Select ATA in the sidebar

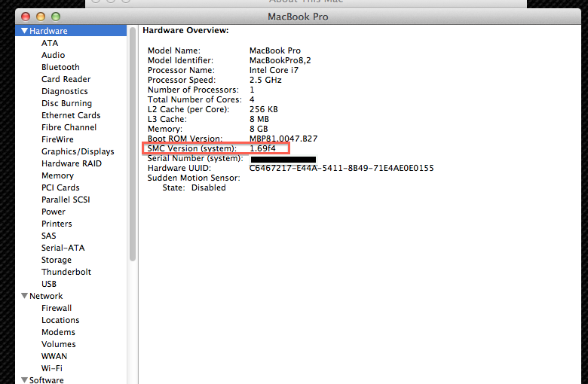tap(50, 43)
